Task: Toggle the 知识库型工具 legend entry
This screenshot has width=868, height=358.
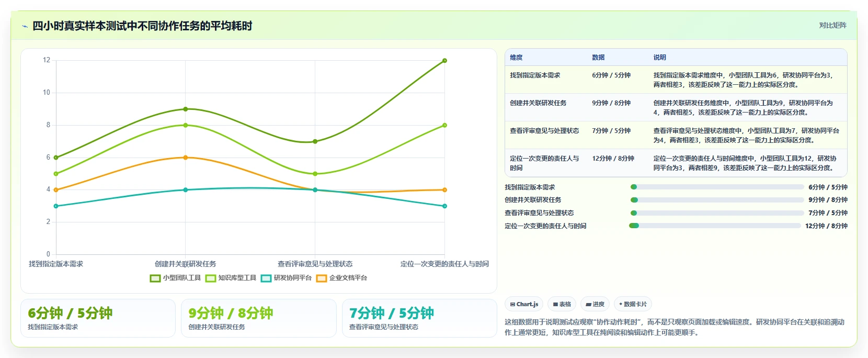Action: (x=231, y=278)
